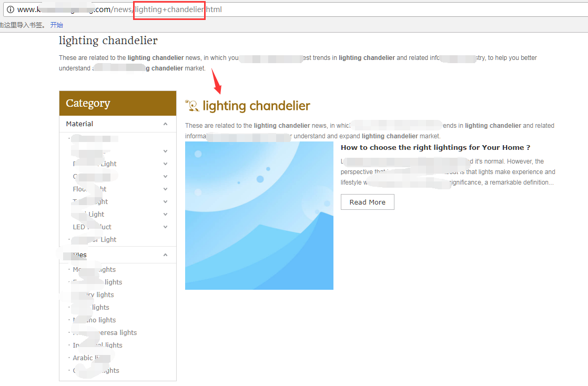Expand the Floor Light subcategory chevron

tap(165, 189)
